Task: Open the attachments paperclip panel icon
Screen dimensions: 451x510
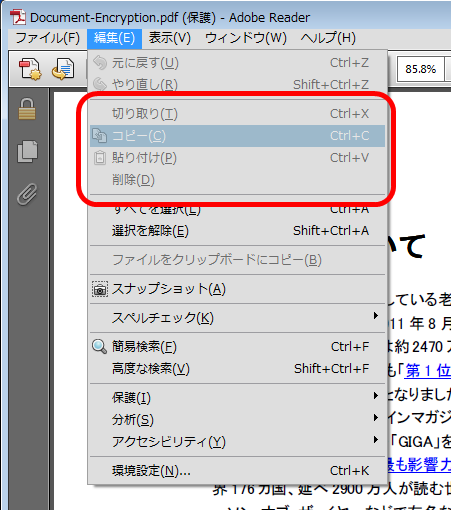Action: [27, 194]
